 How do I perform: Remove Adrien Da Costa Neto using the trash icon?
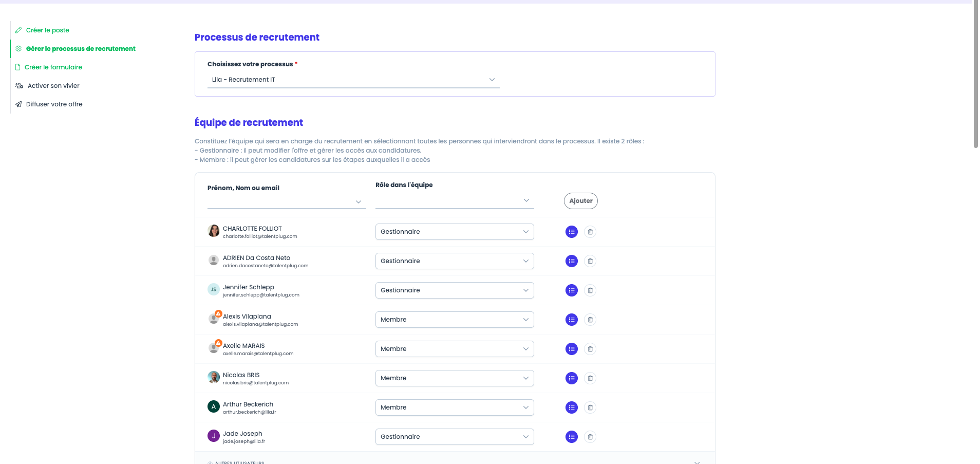tap(590, 261)
